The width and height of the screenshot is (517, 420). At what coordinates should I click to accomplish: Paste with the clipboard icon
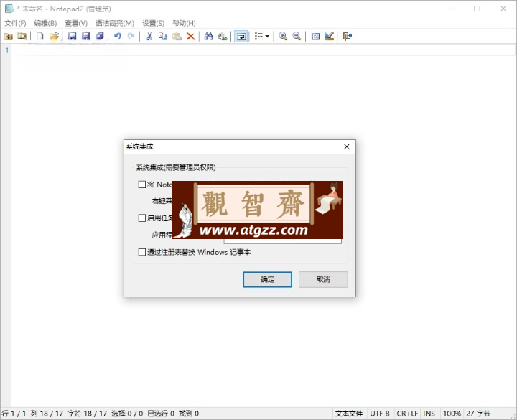point(177,37)
